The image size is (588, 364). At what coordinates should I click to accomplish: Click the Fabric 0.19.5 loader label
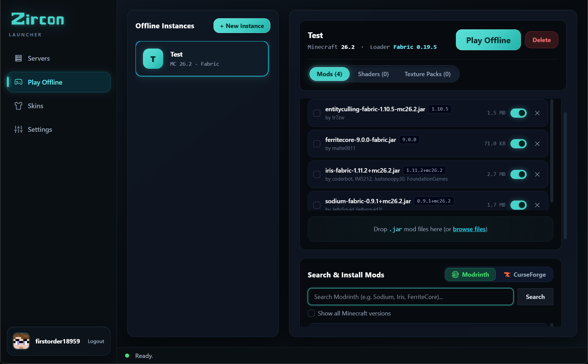tap(415, 47)
